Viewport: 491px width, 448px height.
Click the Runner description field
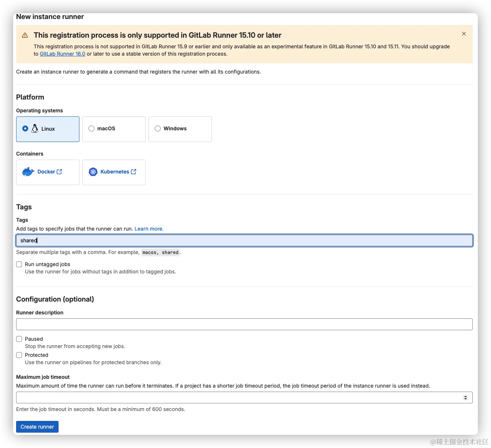(244, 324)
